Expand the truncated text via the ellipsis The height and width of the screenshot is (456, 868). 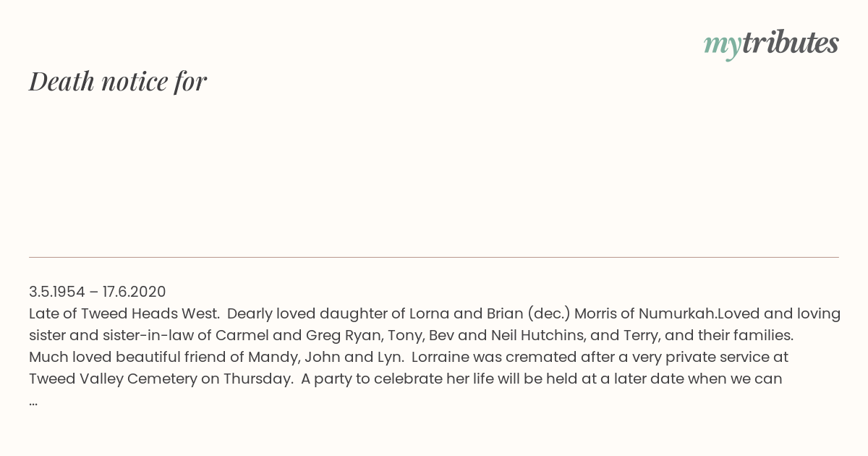pos(33,401)
